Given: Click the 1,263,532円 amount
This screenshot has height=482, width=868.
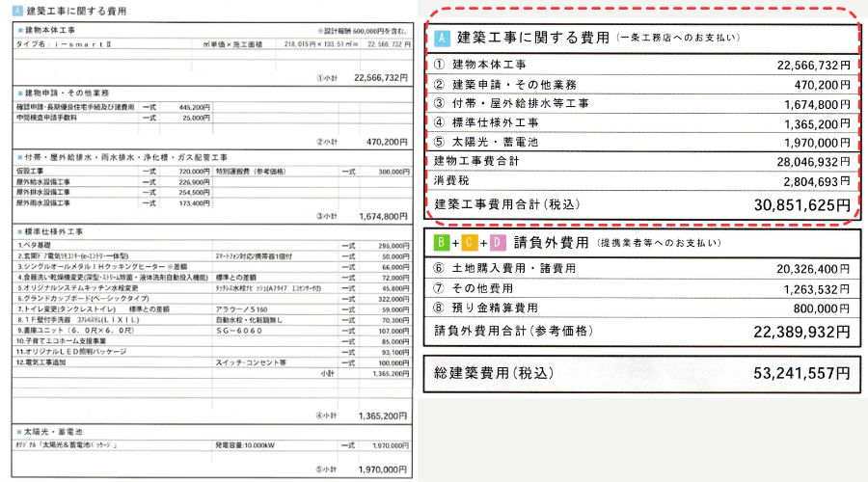Looking at the screenshot, I should click(817, 289).
